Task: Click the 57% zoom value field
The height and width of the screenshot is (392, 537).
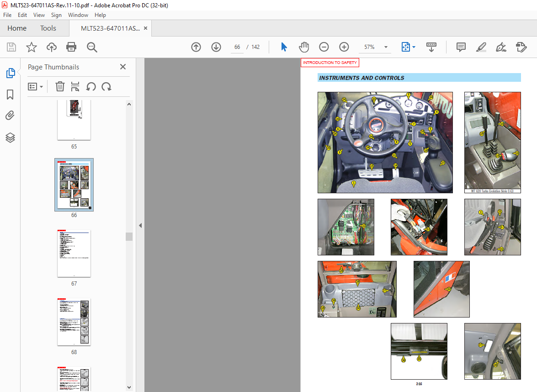Action: 369,47
